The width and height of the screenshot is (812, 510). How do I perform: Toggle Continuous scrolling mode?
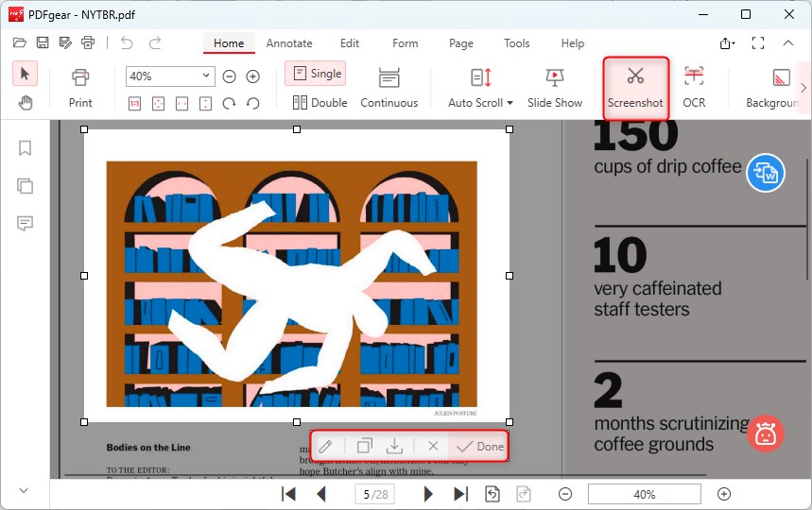389,87
